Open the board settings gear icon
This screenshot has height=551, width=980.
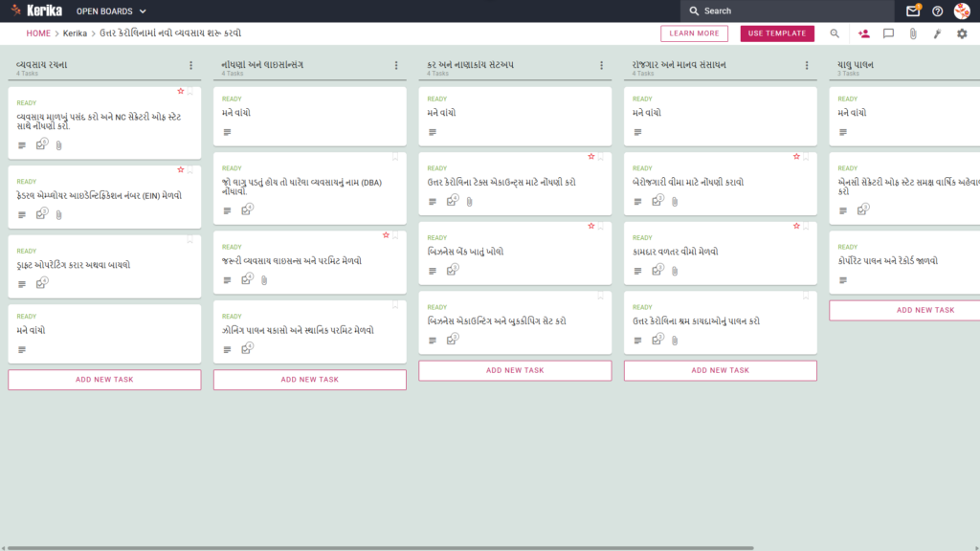pos(962,33)
